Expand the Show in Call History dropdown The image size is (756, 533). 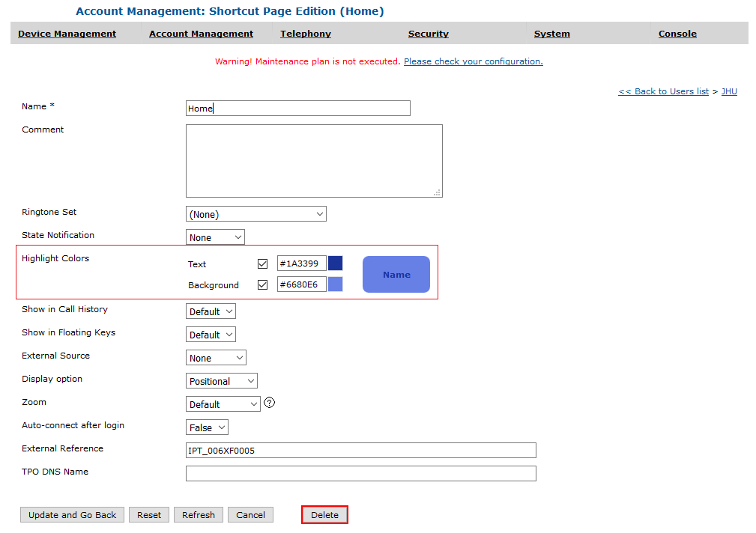[211, 311]
